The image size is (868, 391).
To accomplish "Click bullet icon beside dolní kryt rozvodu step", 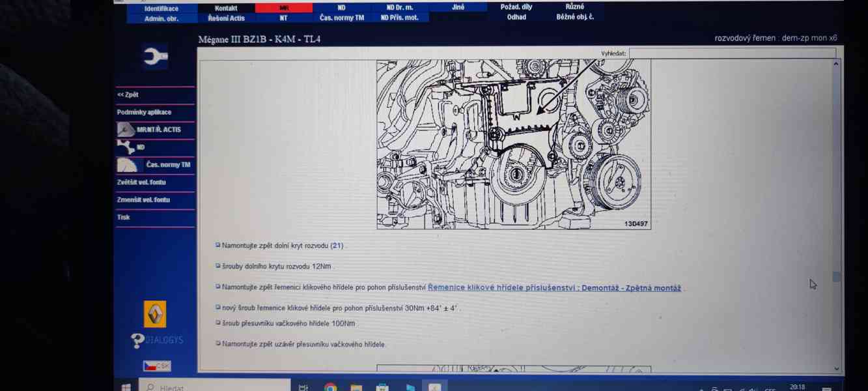I will 218,245.
